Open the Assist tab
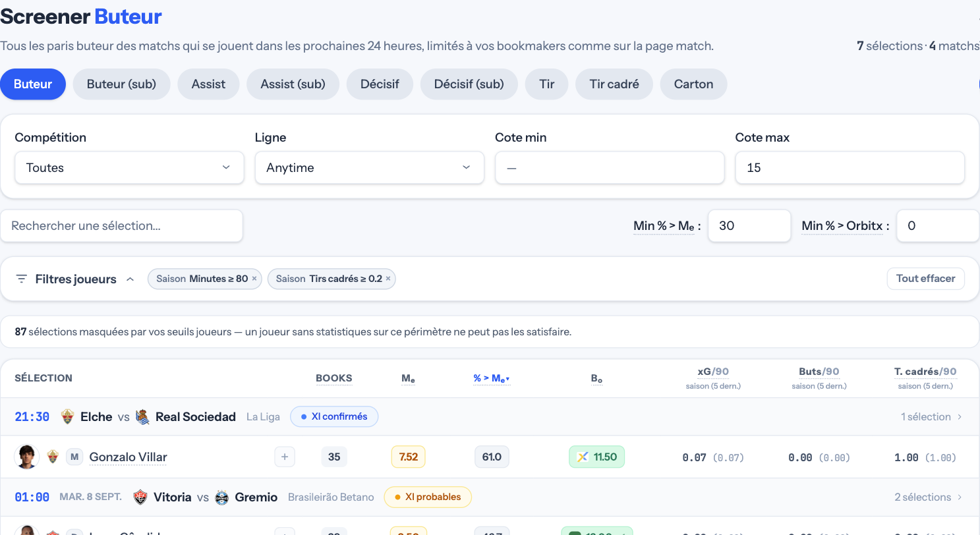The height and width of the screenshot is (535, 980). pyautogui.click(x=208, y=84)
